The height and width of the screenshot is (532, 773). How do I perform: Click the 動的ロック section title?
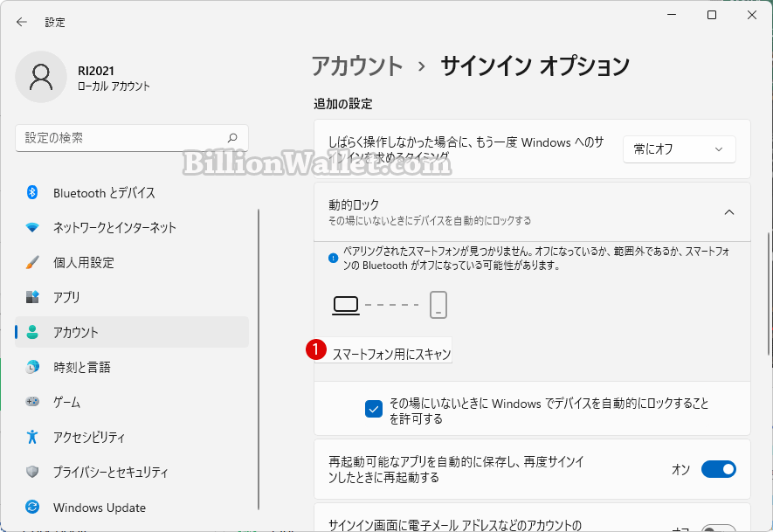tap(354, 204)
